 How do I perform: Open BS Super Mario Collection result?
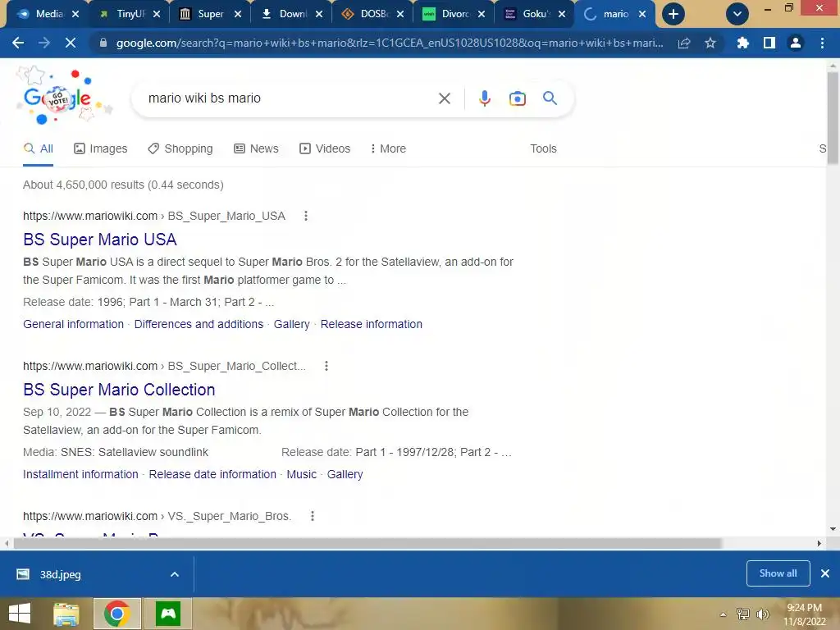tap(119, 390)
